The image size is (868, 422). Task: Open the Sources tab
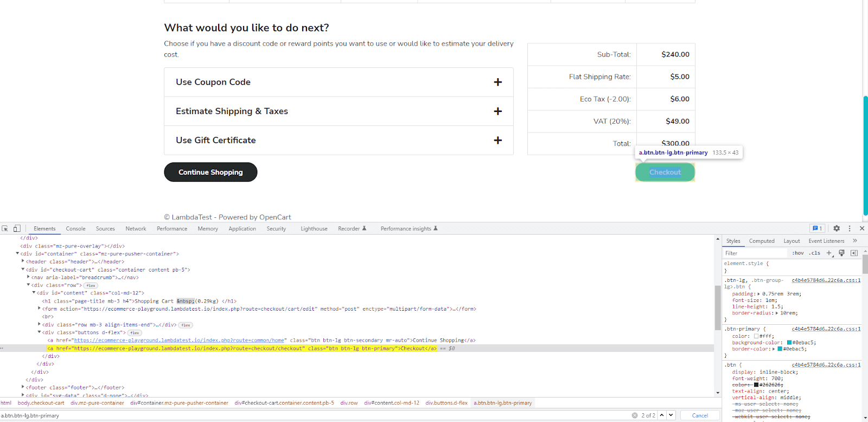pos(105,229)
